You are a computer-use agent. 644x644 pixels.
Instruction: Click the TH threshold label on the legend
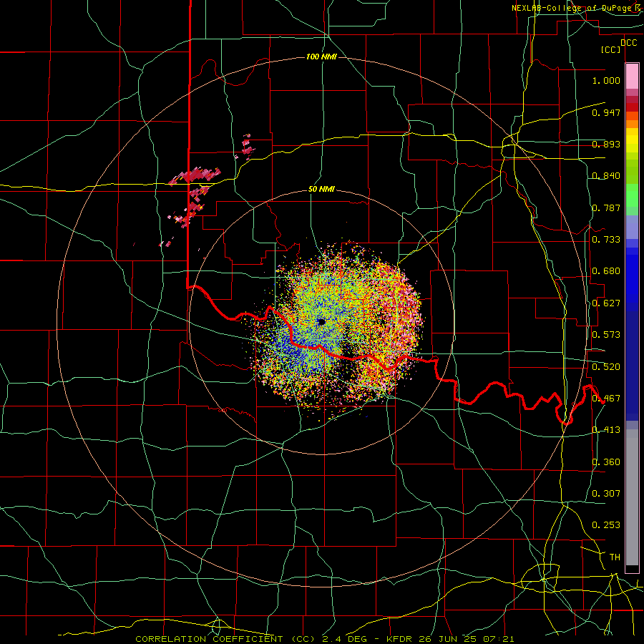tap(615, 557)
